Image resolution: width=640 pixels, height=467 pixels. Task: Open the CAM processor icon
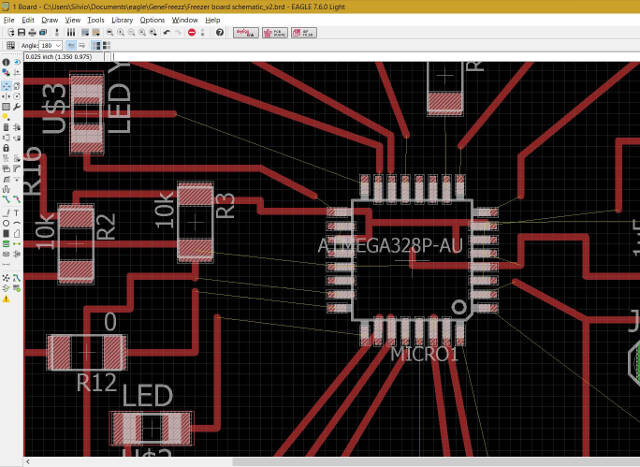[43, 33]
